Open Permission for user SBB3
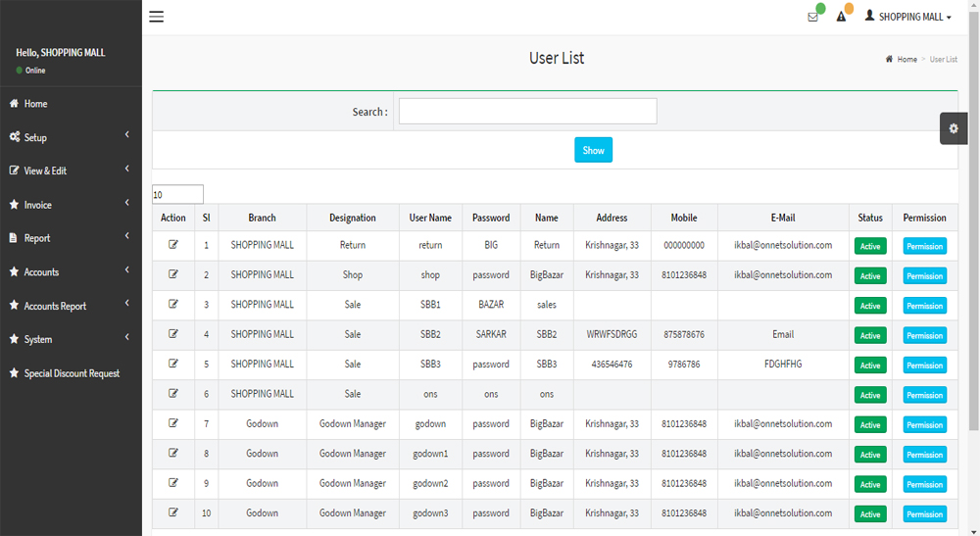 (924, 365)
